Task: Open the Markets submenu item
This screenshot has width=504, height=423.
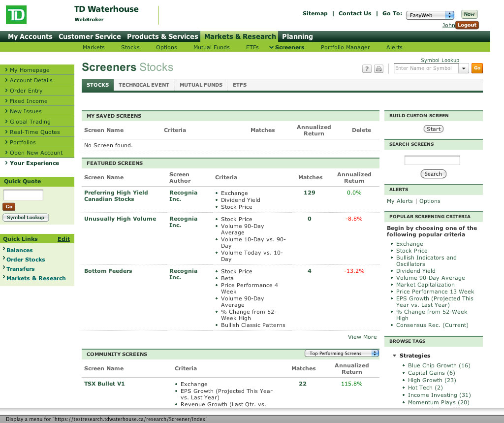Action: coord(94,47)
